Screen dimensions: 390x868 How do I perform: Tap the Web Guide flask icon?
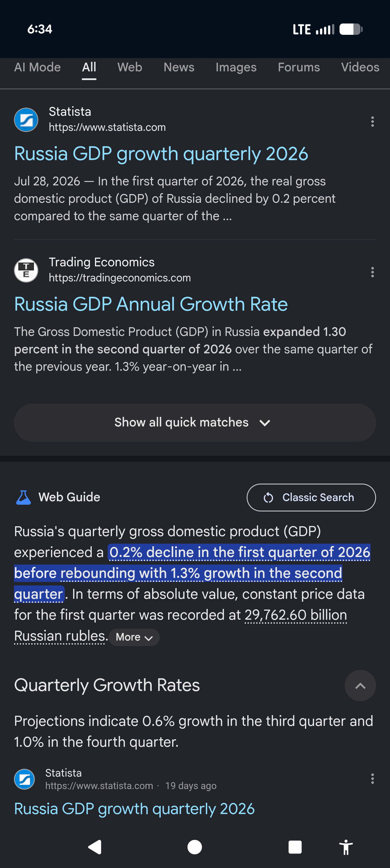tap(23, 497)
